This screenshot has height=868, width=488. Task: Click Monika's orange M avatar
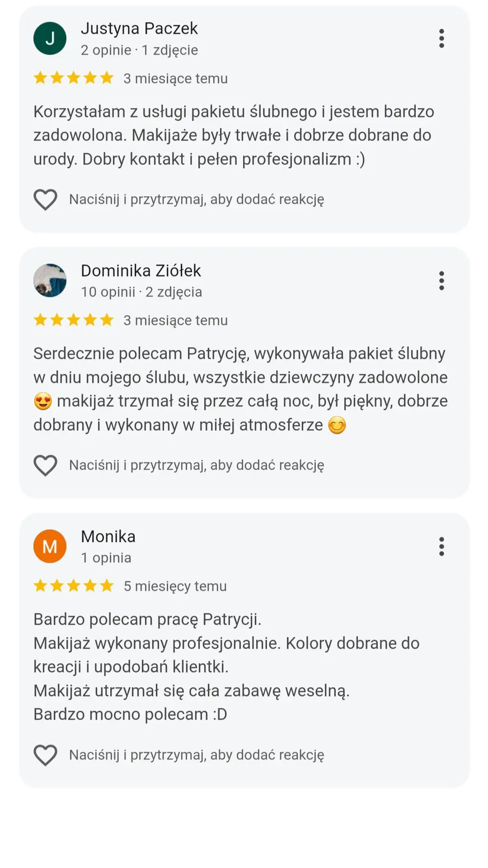point(50,547)
